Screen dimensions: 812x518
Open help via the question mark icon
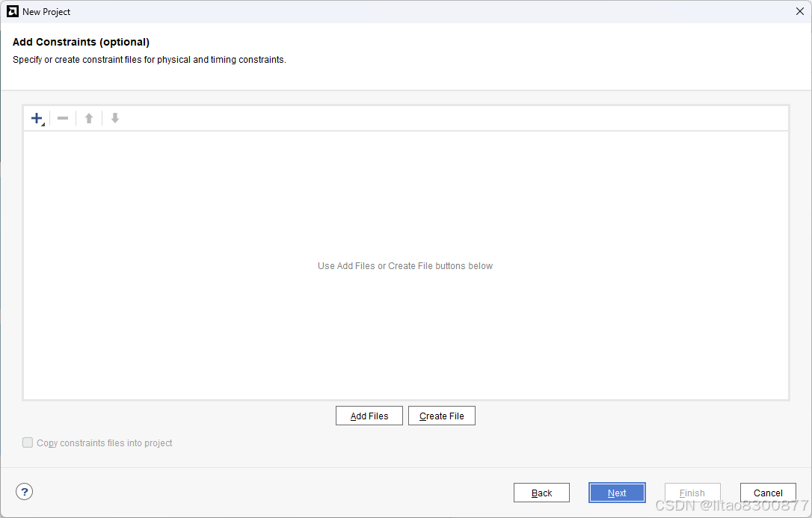pyautogui.click(x=25, y=492)
